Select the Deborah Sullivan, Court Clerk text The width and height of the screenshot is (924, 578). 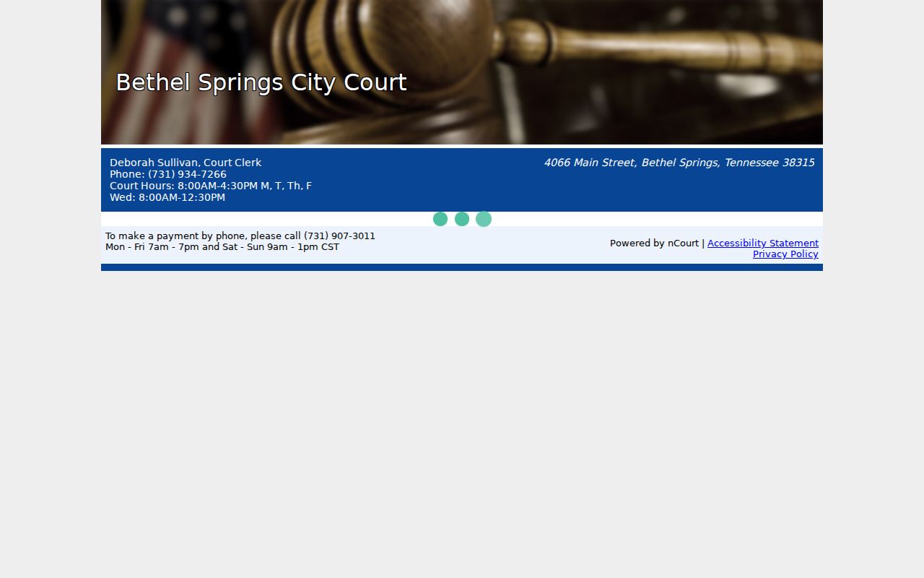point(186,163)
